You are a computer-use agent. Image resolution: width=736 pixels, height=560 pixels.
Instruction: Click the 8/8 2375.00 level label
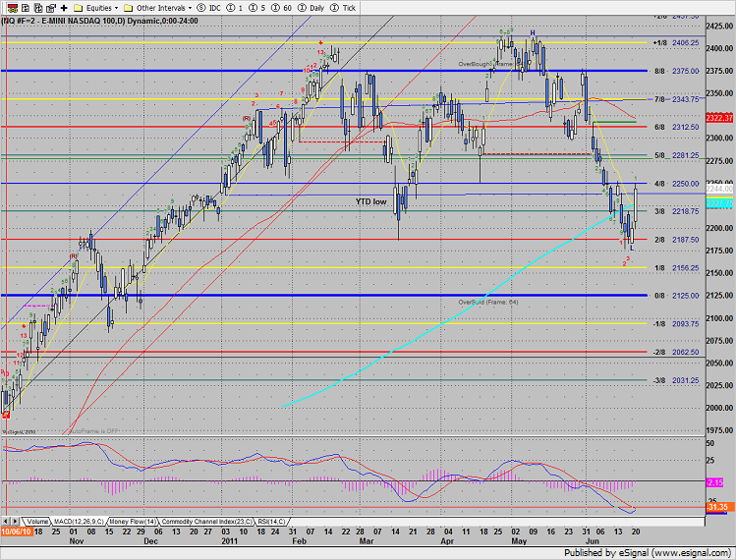677,71
